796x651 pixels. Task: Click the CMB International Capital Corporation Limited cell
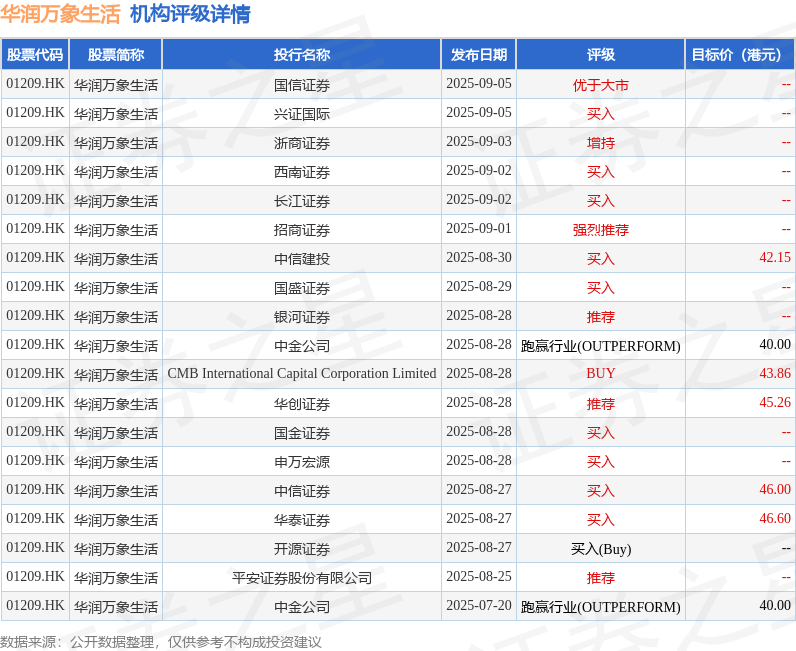[x=302, y=374]
